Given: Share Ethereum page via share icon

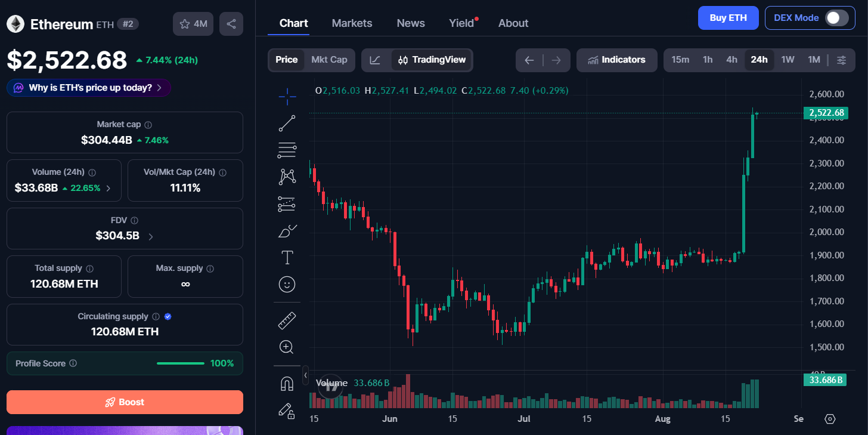Looking at the screenshot, I should pos(231,24).
